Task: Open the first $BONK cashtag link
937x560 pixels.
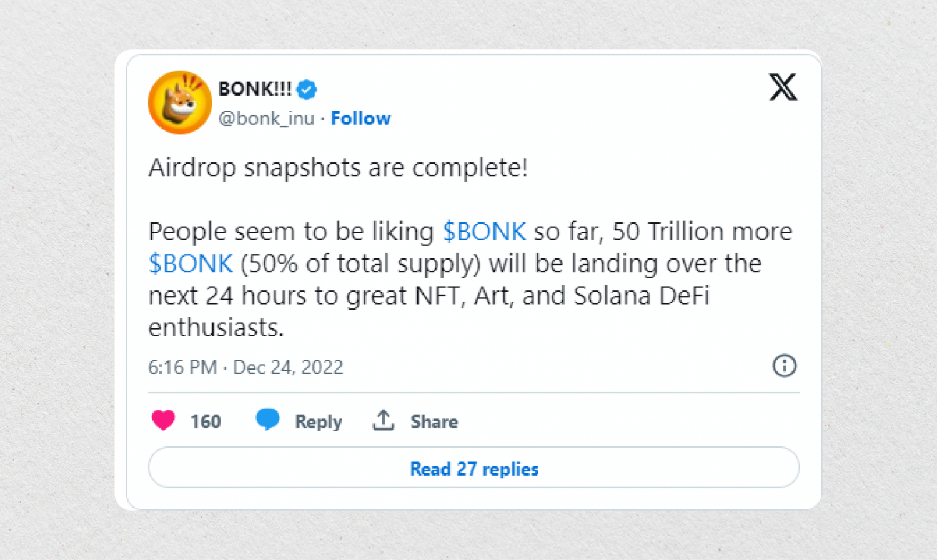Action: [x=484, y=231]
